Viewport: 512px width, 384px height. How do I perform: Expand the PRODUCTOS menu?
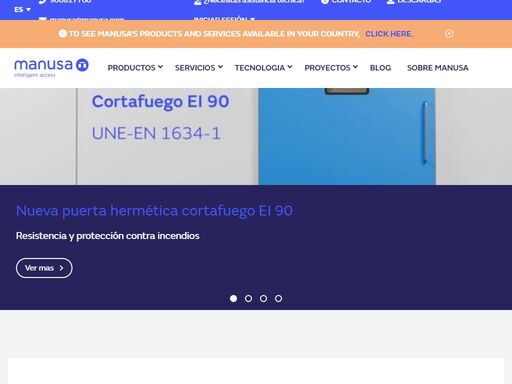click(x=135, y=68)
